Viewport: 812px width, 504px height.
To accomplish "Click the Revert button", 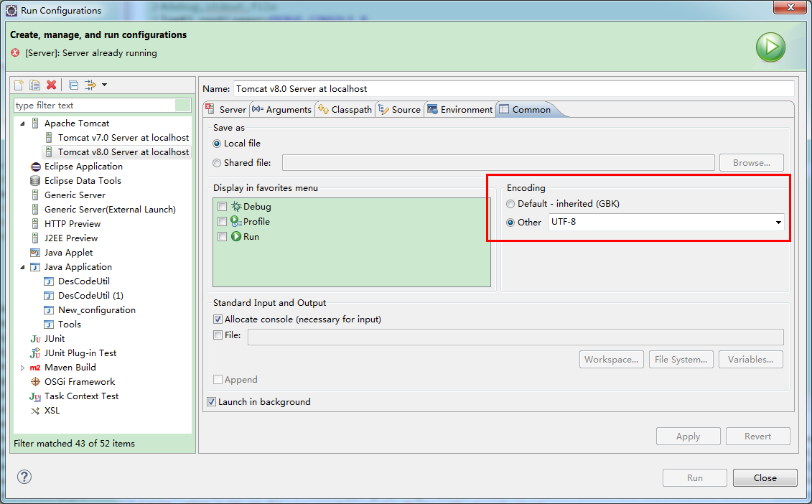I will [x=757, y=436].
